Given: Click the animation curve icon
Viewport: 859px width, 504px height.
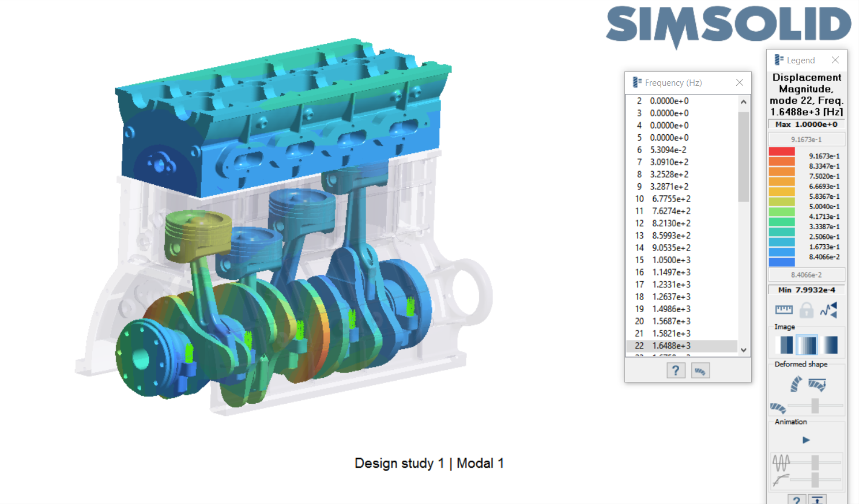Looking at the screenshot, I should point(781,479).
